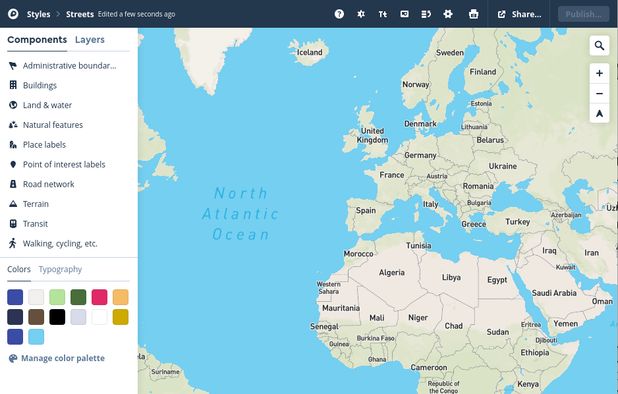Image resolution: width=618 pixels, height=394 pixels.
Task: Click the Mapbox Studio logo icon
Action: pyautogui.click(x=13, y=14)
